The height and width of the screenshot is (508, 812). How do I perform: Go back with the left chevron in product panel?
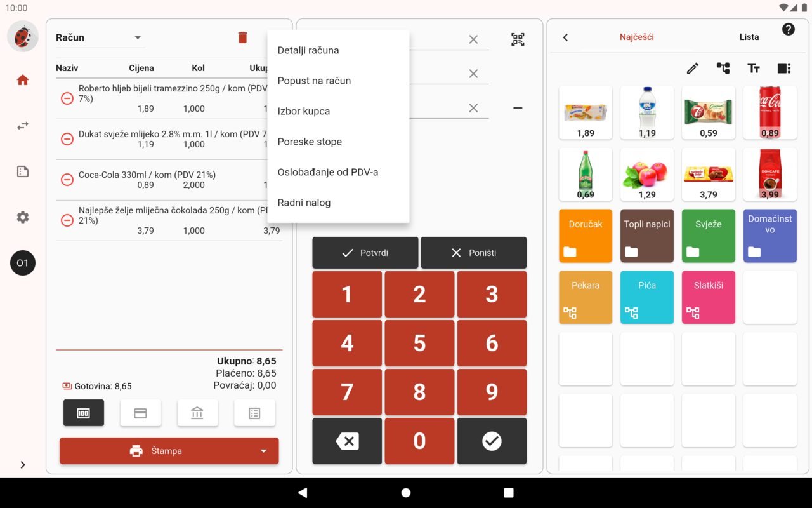[x=565, y=37]
